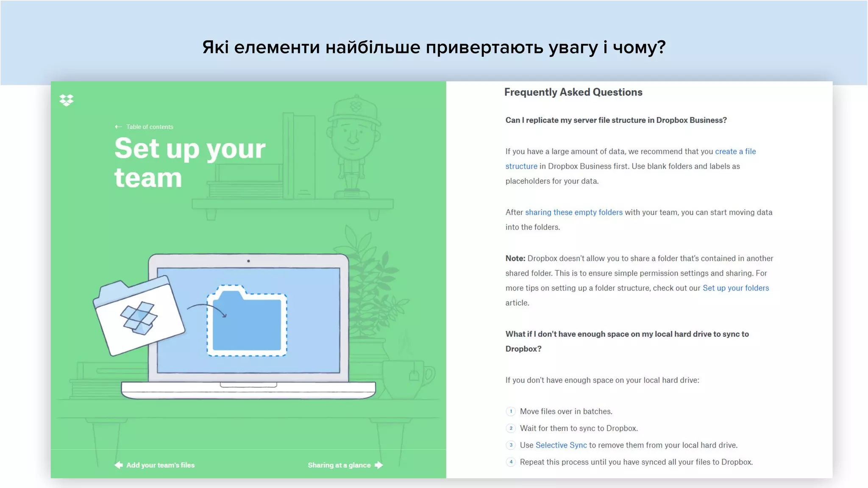Follow the 'sharing these empty folders' link
The height and width of the screenshot is (488, 868).
(574, 212)
